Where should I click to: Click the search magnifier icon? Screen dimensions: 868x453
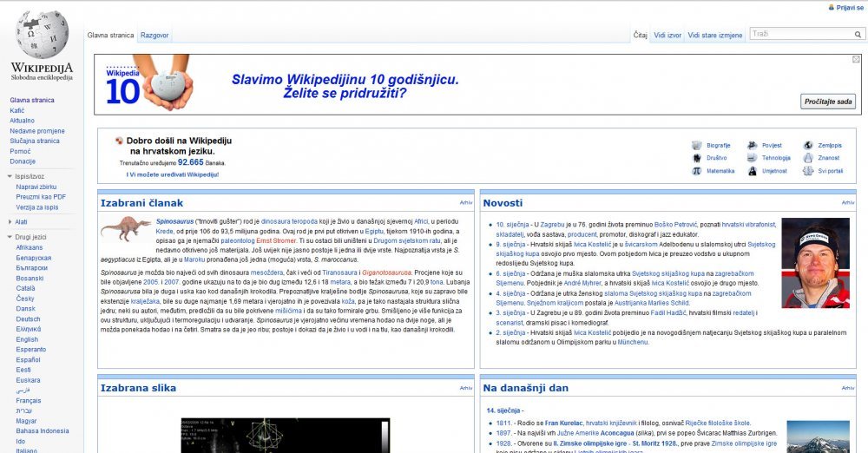(x=858, y=35)
